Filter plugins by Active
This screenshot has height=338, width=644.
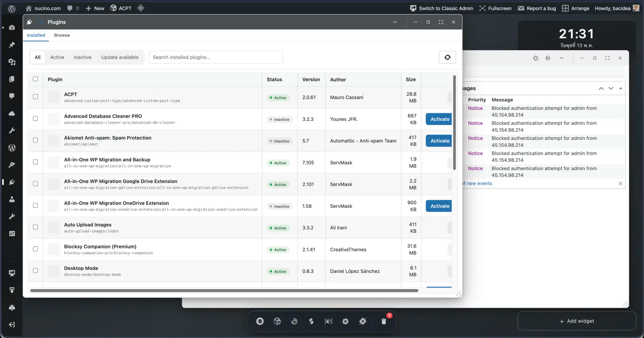[x=57, y=57]
